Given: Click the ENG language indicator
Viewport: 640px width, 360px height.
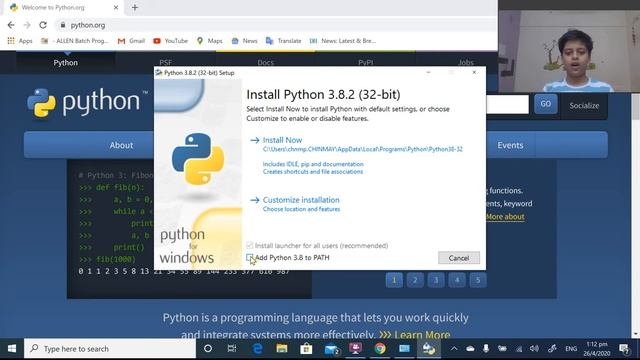Looking at the screenshot, I should [x=571, y=349].
